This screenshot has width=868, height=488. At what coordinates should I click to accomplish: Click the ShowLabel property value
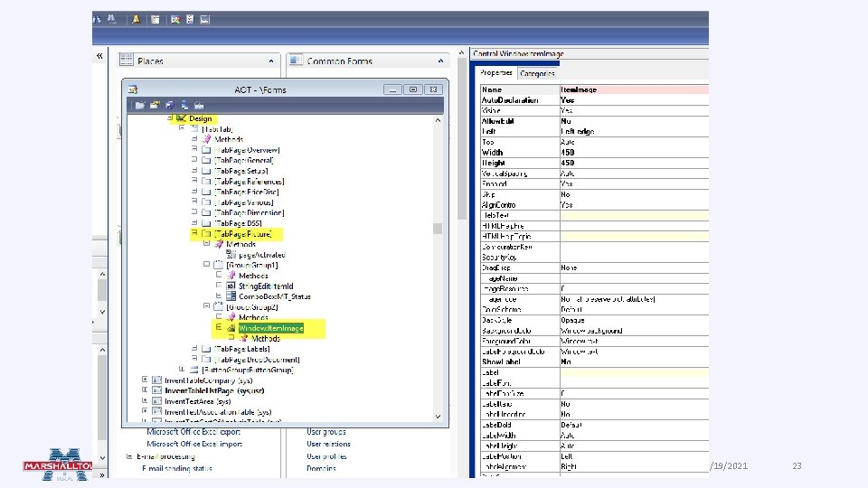635,361
